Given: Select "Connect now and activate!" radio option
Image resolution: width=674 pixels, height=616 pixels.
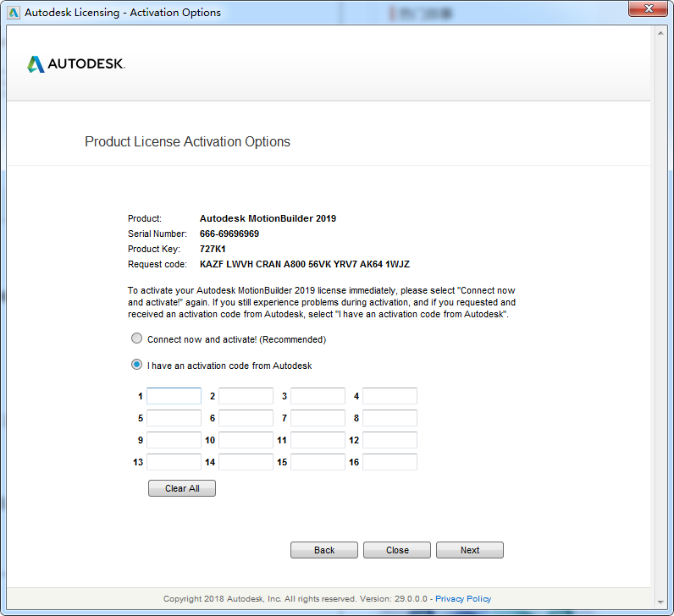Looking at the screenshot, I should (136, 338).
